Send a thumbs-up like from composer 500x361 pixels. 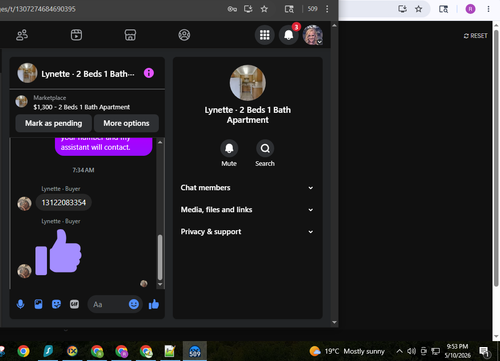tap(154, 304)
